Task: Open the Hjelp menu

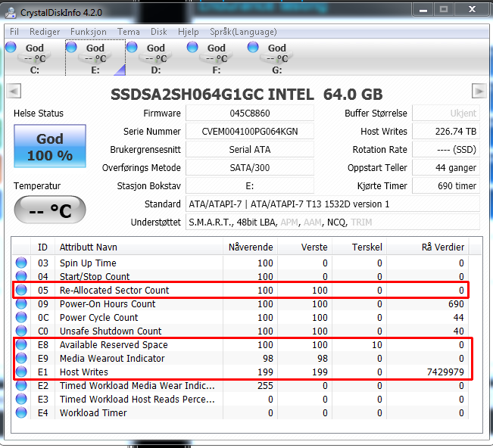Action: click(x=189, y=32)
